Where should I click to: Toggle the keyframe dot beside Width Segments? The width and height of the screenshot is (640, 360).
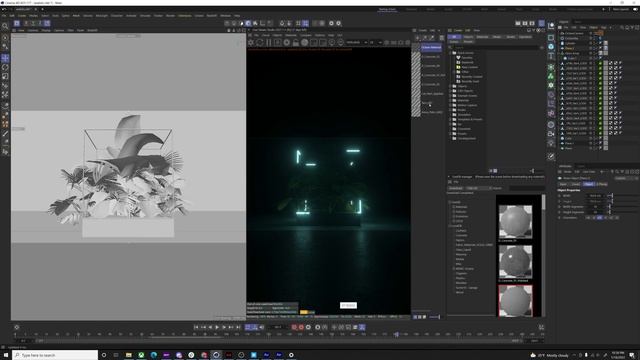560,207
